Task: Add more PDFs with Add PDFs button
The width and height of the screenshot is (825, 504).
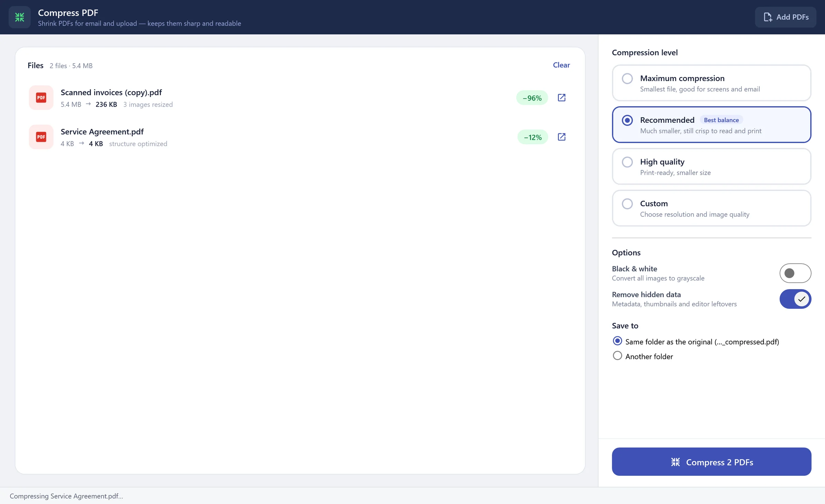Action: [x=785, y=17]
